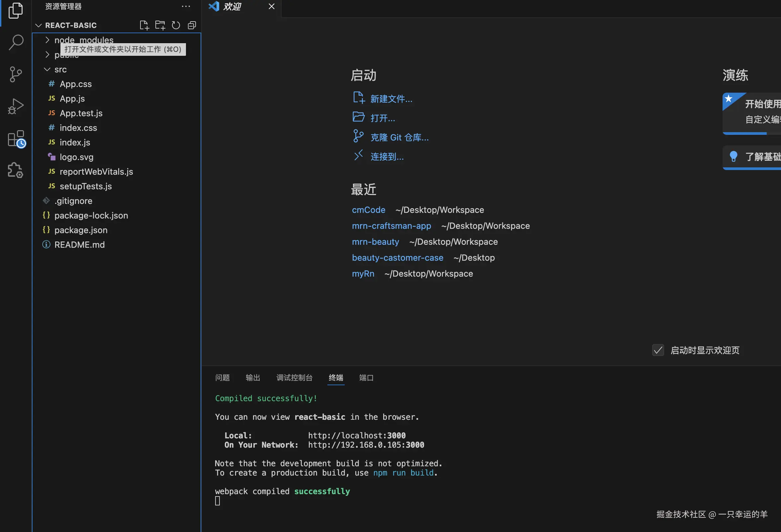Click the http://192.168.0.105:3000 network URL
781x532 pixels.
pyautogui.click(x=366, y=445)
